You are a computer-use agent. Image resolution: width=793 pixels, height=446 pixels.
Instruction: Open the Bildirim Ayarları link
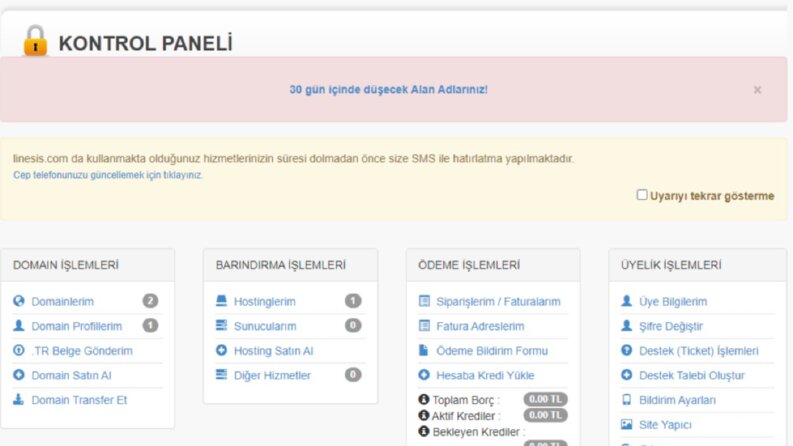click(678, 400)
